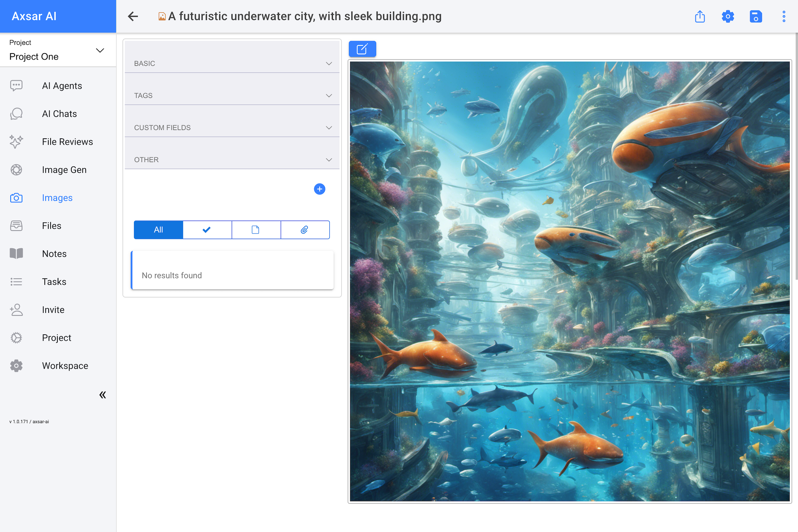Click the save disk icon

point(756,16)
